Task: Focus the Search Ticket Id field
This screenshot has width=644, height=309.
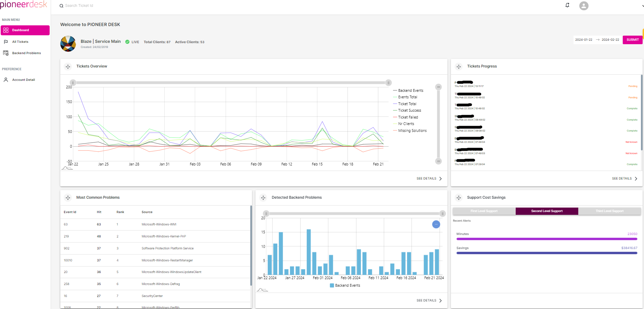Action: coord(79,6)
